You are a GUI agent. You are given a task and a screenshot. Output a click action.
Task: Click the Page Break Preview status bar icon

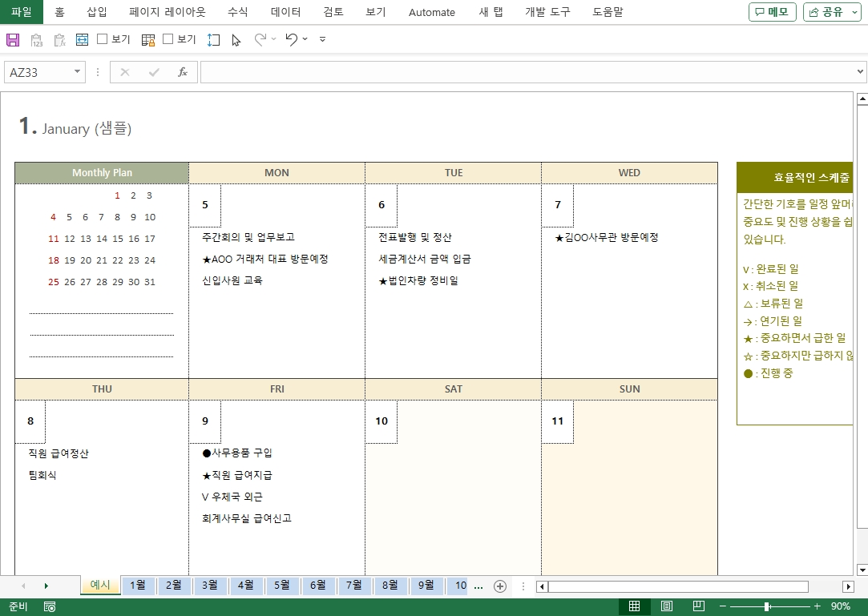698,606
